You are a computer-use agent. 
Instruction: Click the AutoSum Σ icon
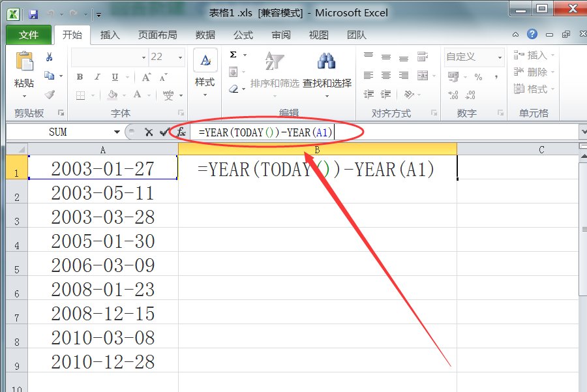[232, 55]
